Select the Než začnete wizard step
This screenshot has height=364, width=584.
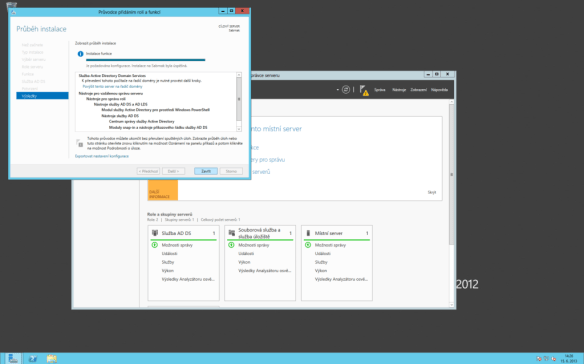pos(32,45)
